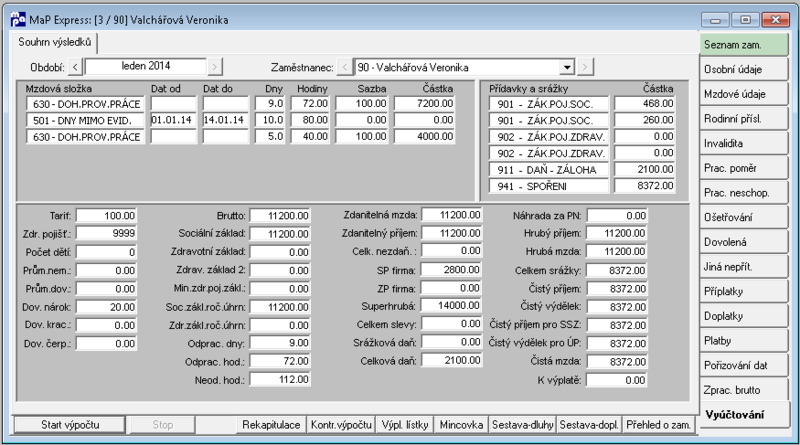Click the Tarif value field
The height and width of the screenshot is (445, 800).
106,216
